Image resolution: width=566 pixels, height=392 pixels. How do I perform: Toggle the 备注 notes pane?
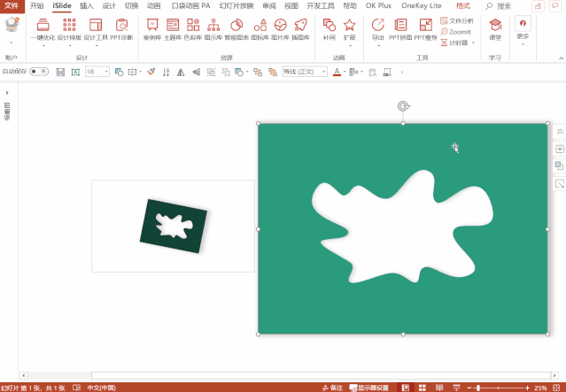[332, 388]
